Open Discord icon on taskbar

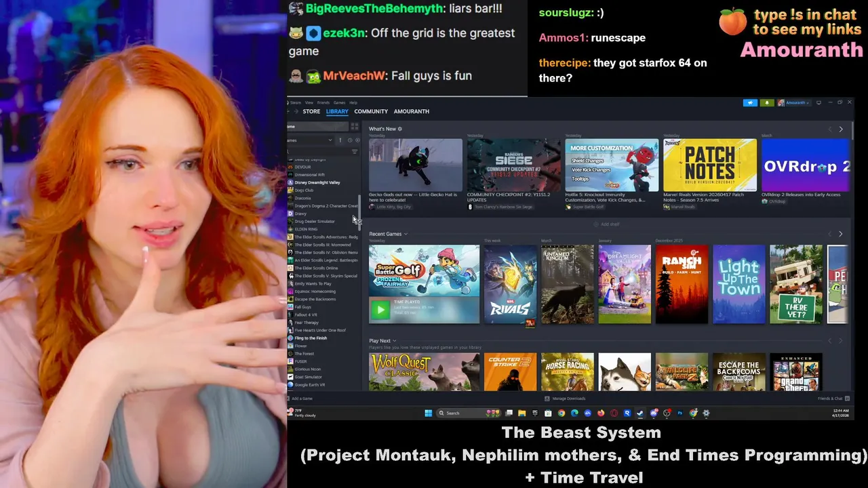click(654, 413)
